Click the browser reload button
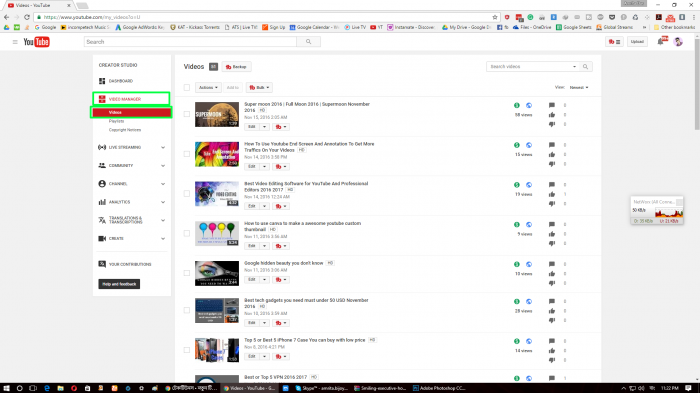 point(27,17)
